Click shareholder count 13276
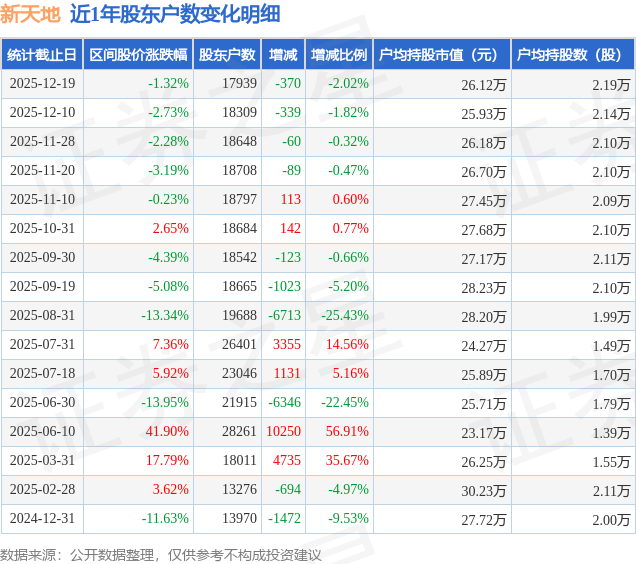 [240, 490]
